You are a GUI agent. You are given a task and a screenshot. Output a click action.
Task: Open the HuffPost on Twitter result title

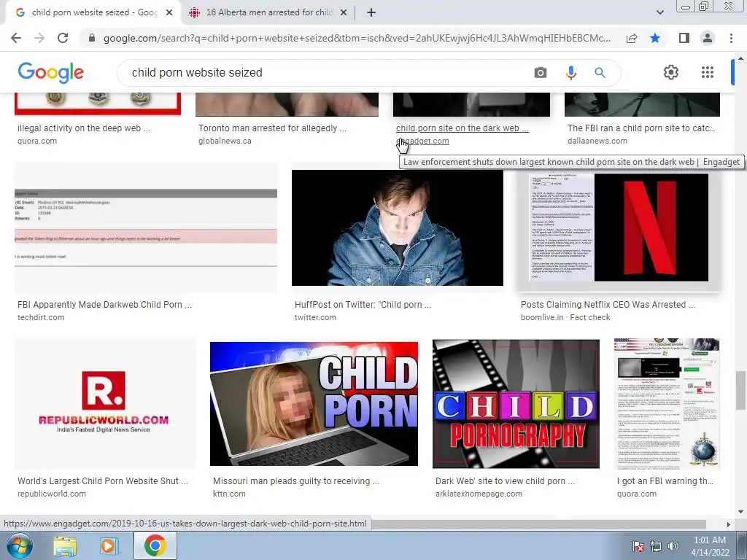point(363,305)
